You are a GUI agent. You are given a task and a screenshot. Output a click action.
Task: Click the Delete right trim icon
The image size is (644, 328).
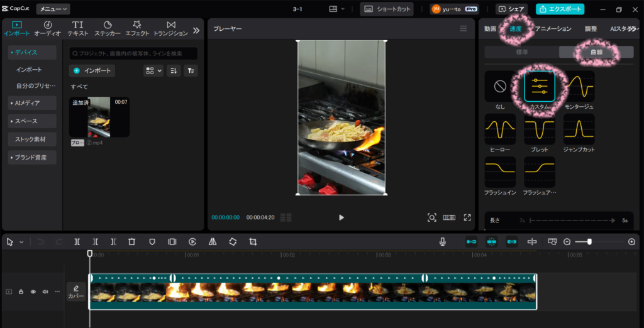[x=113, y=242]
